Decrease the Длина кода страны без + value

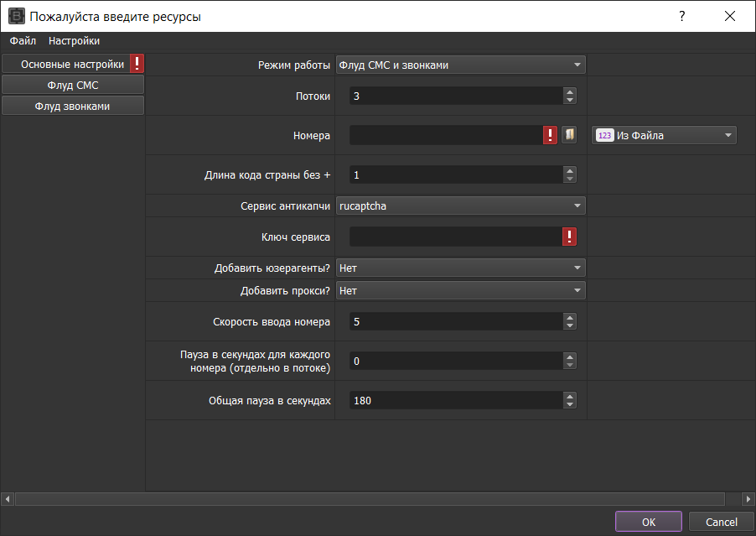[x=570, y=179]
